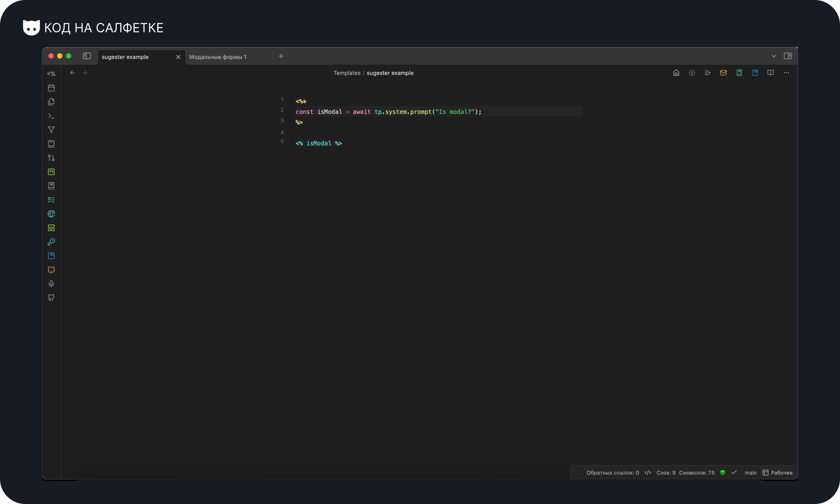Image resolution: width=840 pixels, height=504 pixels.
Task: Start the microphone recorder icon
Action: pos(51,284)
